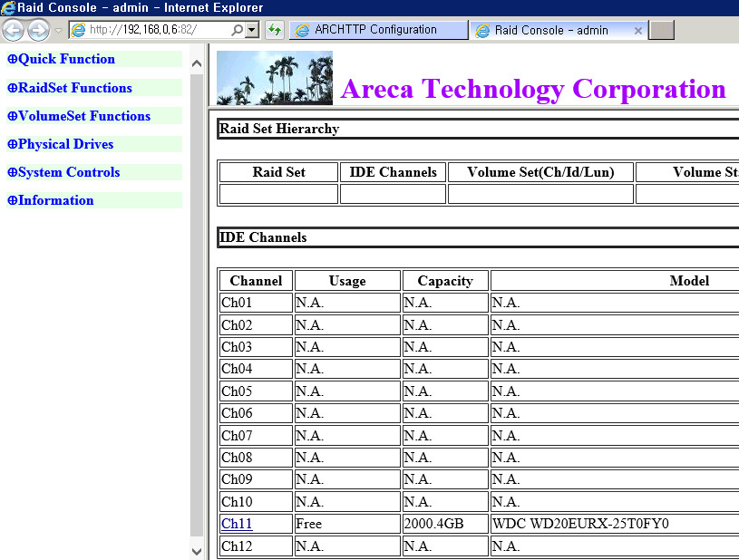
Task: Close the Raid Console - admin tab
Action: pyautogui.click(x=638, y=31)
